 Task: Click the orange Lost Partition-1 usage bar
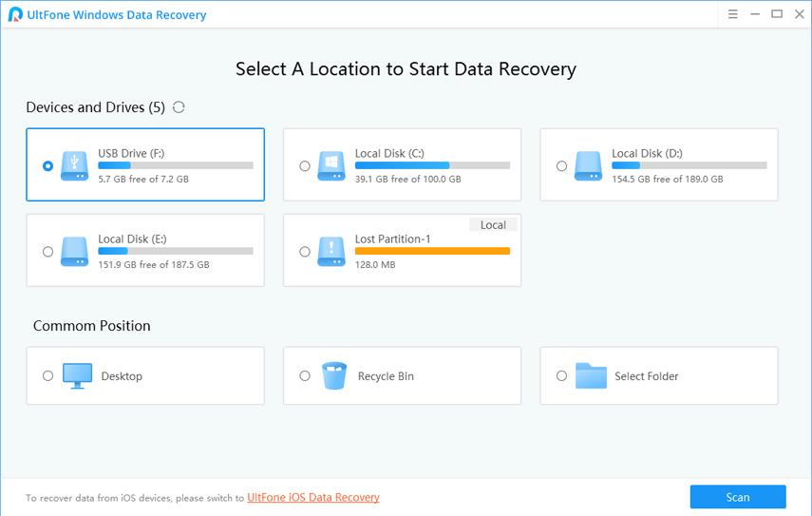[x=432, y=251]
